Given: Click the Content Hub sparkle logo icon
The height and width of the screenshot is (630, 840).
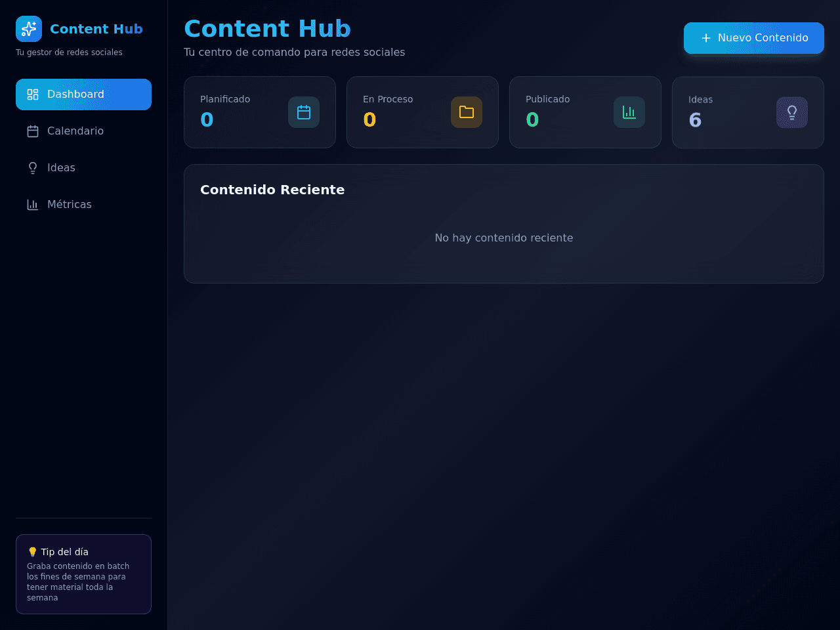Looking at the screenshot, I should point(29,29).
